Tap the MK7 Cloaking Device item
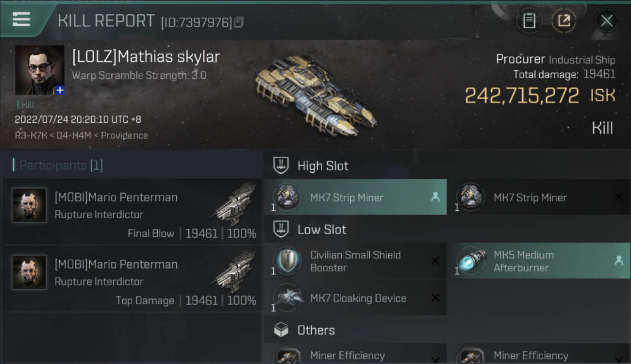 click(355, 298)
